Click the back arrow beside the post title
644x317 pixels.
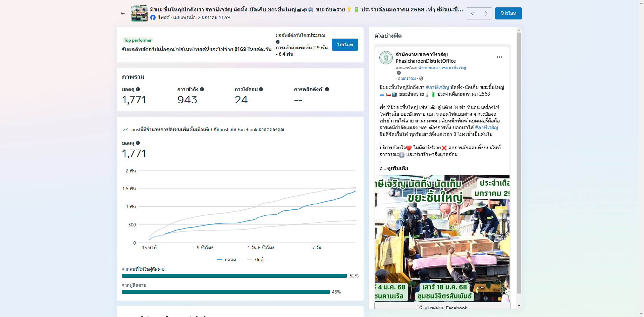(123, 13)
